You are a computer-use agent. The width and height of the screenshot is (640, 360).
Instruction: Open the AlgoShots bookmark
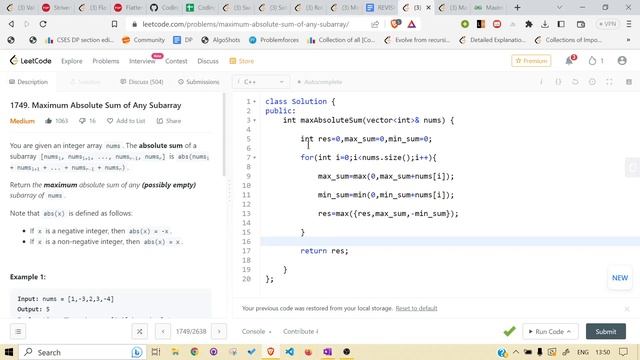[221, 40]
